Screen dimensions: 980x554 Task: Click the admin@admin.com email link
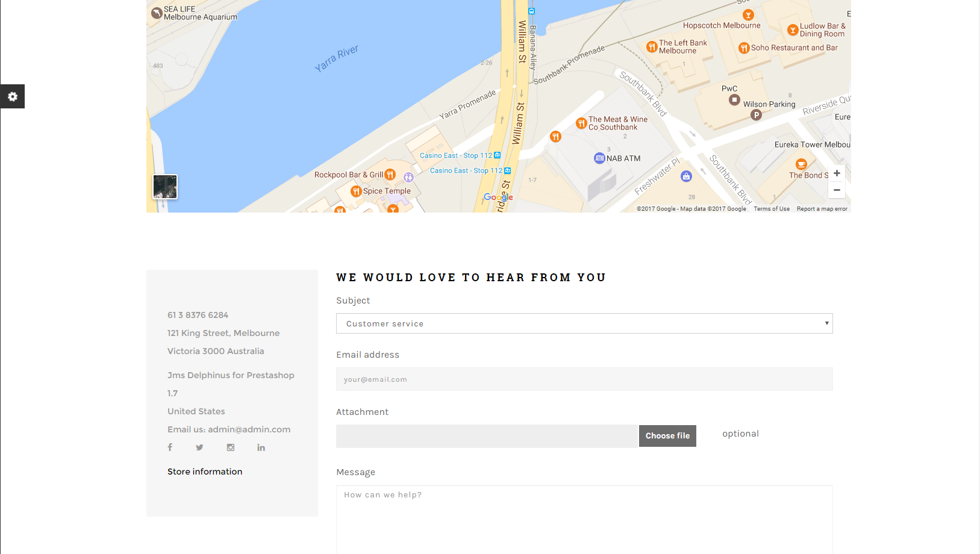pyautogui.click(x=249, y=429)
